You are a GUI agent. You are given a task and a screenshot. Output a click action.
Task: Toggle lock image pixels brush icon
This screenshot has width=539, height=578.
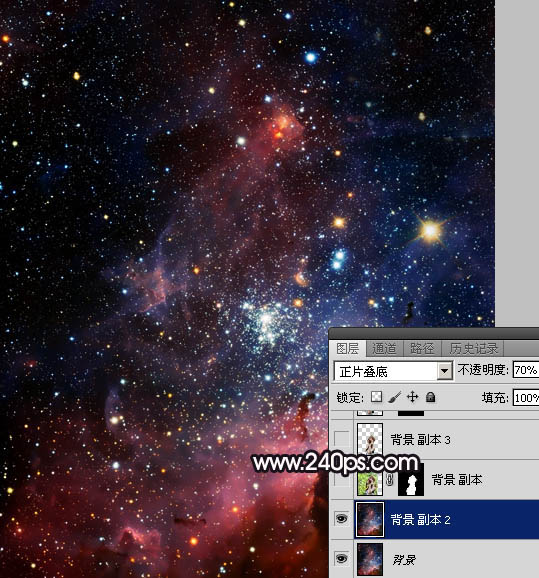click(394, 397)
